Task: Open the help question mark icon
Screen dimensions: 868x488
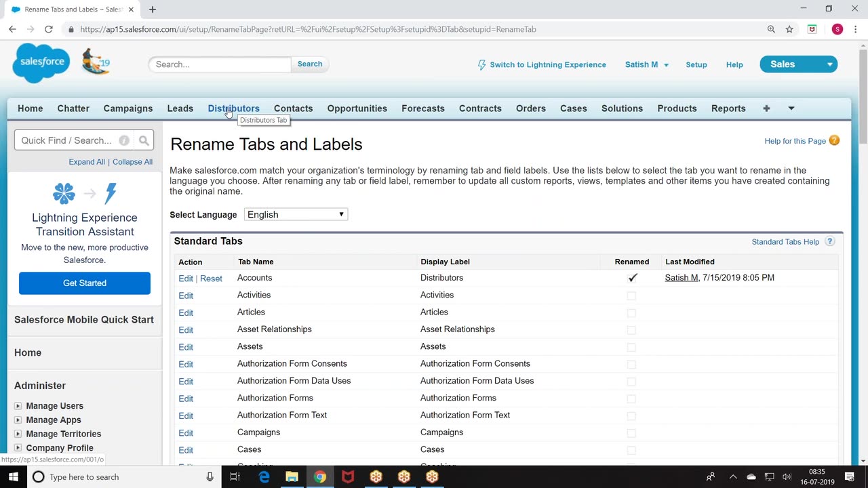Action: 834,140
